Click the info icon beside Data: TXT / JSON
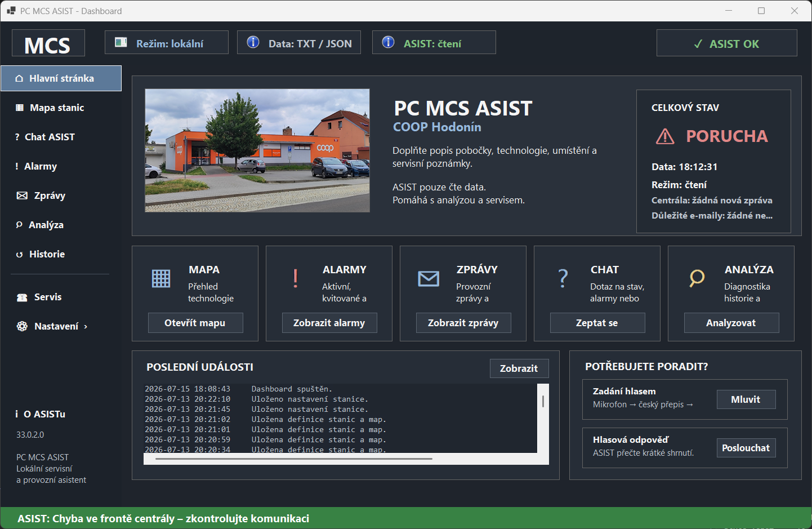 (253, 42)
